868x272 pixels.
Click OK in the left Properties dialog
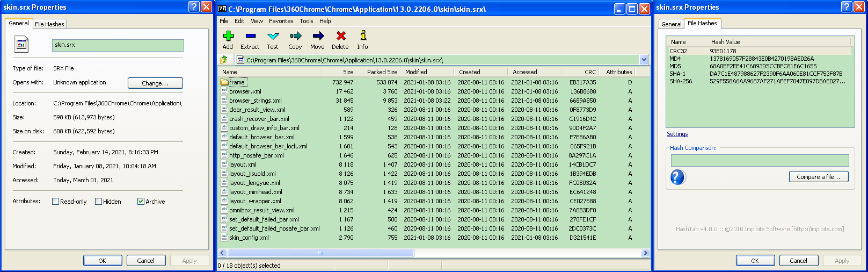(x=102, y=261)
